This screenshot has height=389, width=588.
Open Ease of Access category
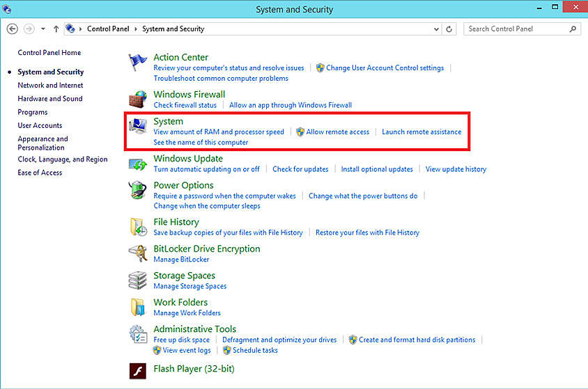click(40, 173)
